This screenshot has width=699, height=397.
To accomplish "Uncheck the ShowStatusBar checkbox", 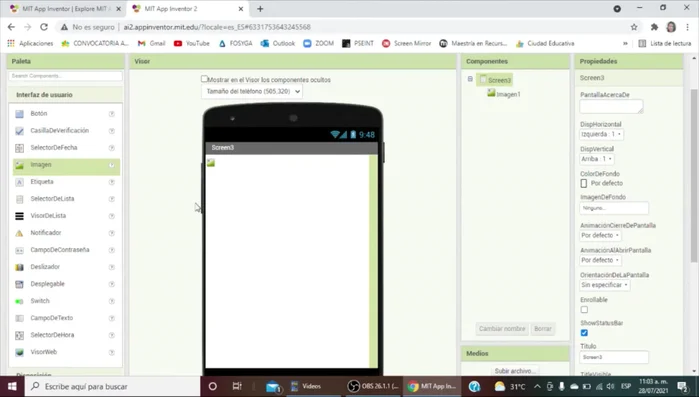I will pos(584,333).
